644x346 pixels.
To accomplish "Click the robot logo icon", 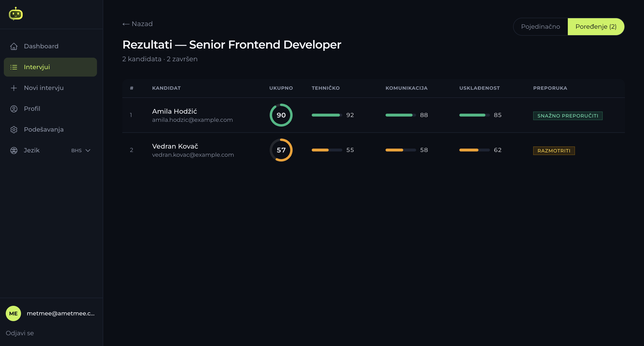I will [x=16, y=14].
